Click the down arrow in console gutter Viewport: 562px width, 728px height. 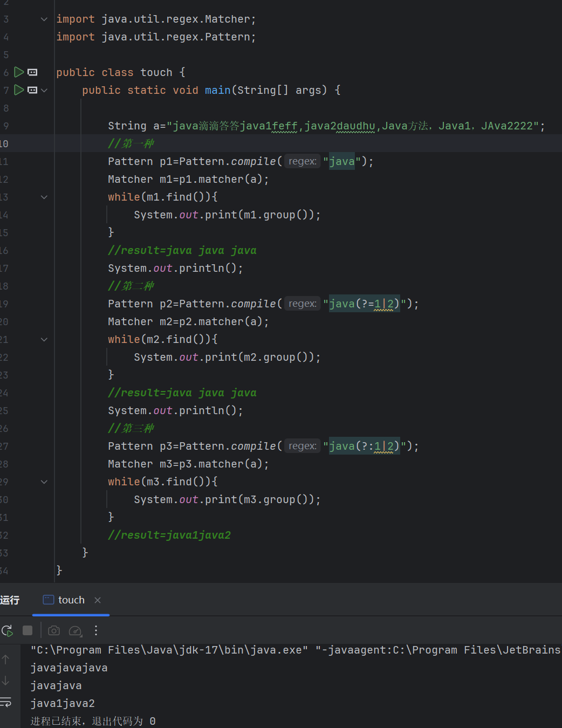[x=5, y=681]
